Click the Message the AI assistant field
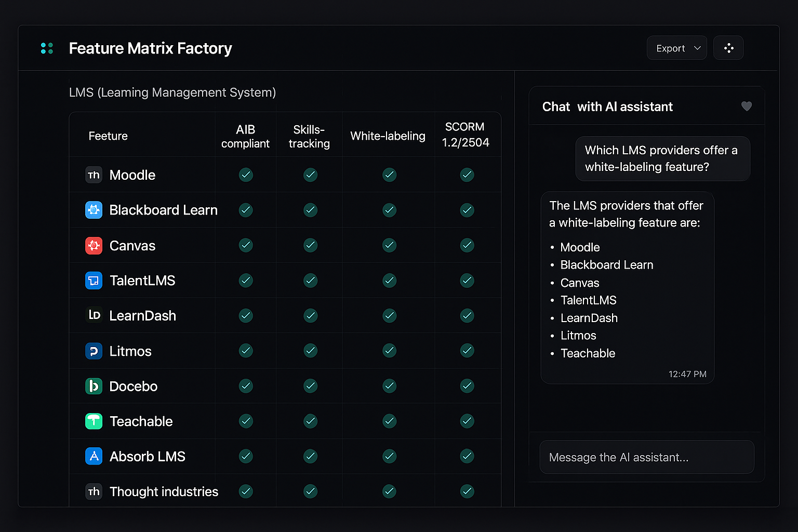 (646, 457)
